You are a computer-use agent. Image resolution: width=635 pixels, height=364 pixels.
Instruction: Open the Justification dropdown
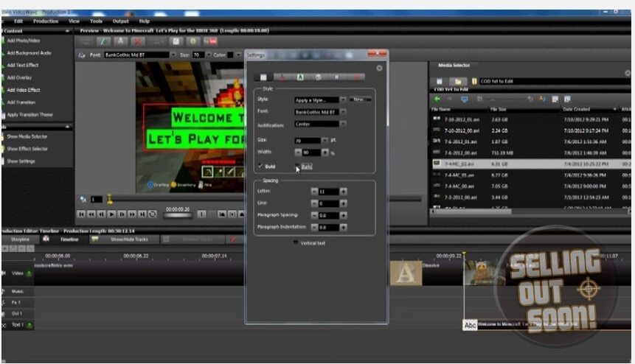pyautogui.click(x=343, y=125)
